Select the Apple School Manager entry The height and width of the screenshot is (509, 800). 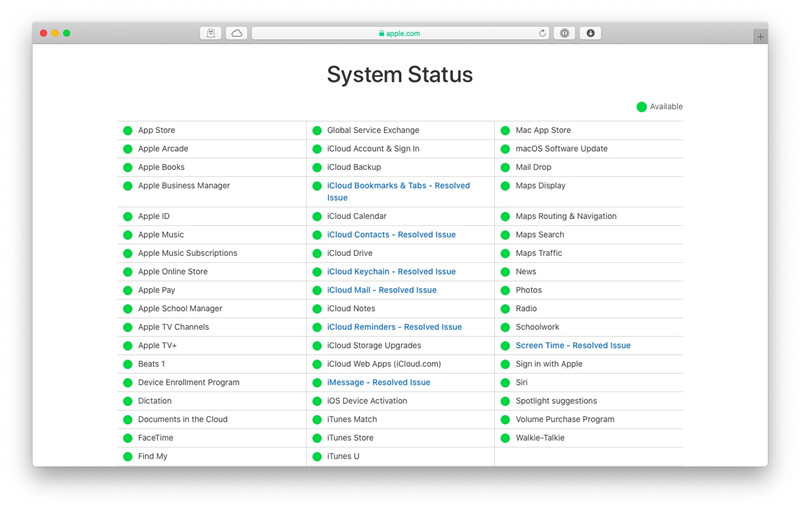[180, 309]
